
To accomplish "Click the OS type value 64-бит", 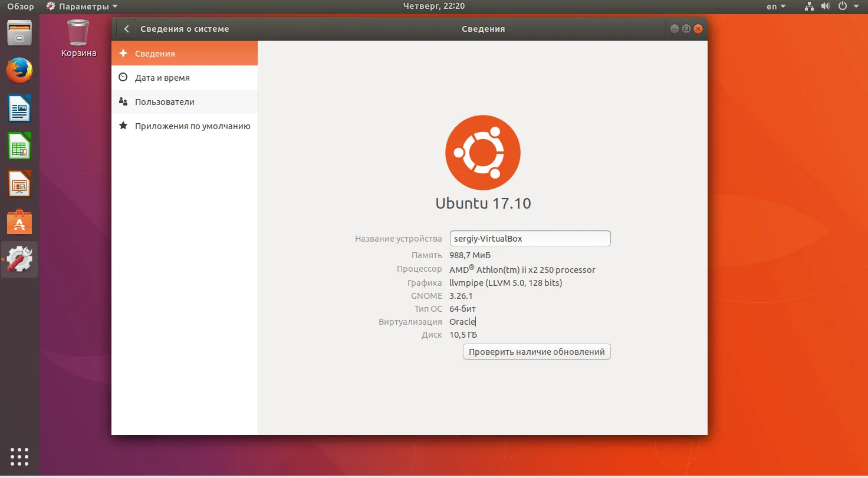I will pyautogui.click(x=463, y=309).
